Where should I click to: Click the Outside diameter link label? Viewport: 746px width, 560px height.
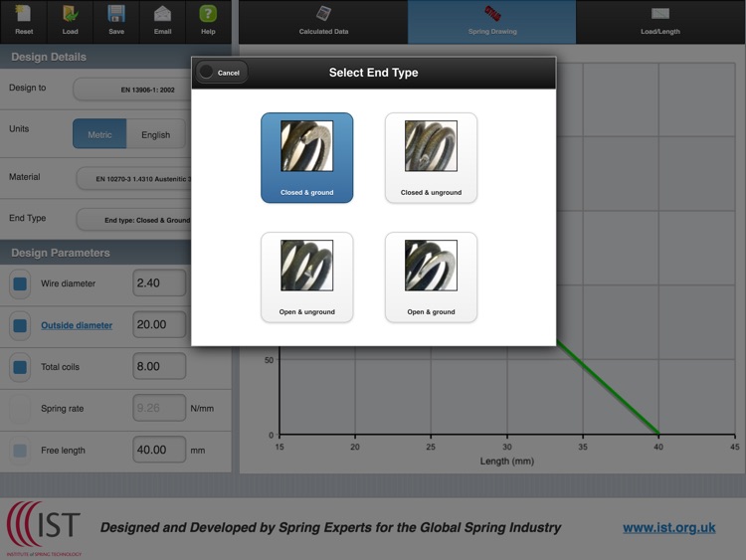pos(77,325)
